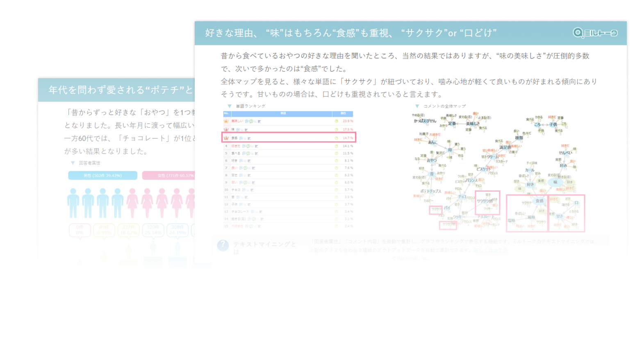Follow the 詳しくはコチラ link
This screenshot has height=342, width=644.
490,249
